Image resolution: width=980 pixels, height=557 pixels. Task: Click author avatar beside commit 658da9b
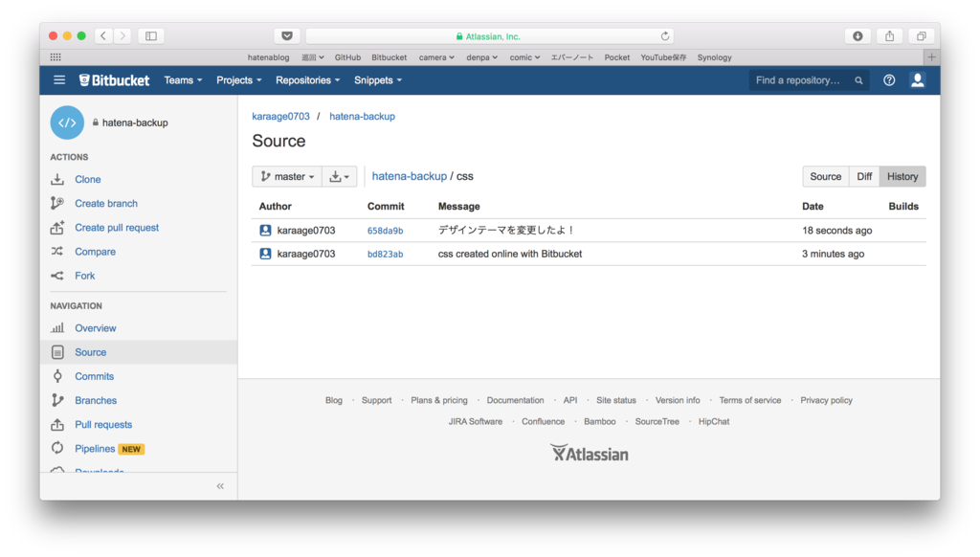tap(265, 230)
